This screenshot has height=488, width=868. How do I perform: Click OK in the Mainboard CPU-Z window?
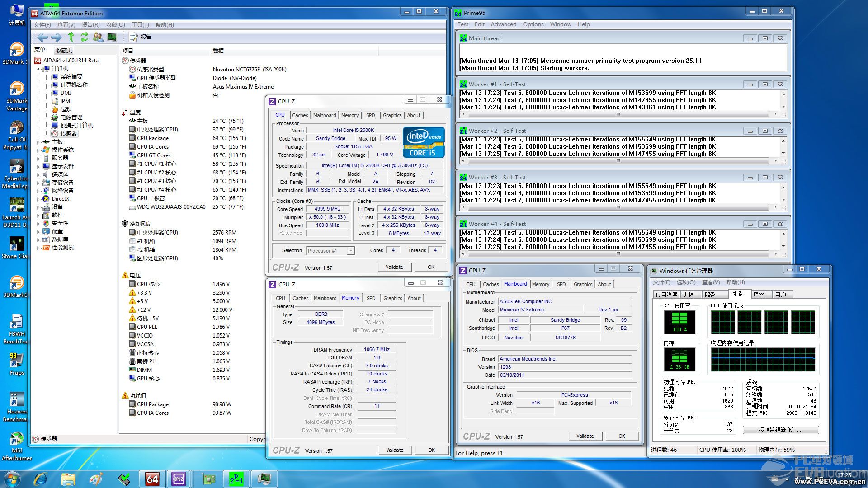coord(622,436)
